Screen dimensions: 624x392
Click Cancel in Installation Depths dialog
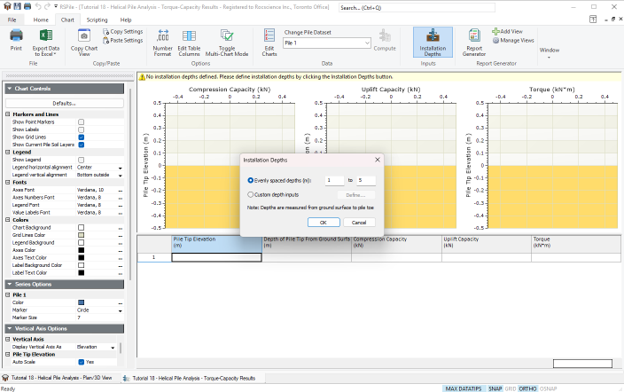(x=359, y=222)
